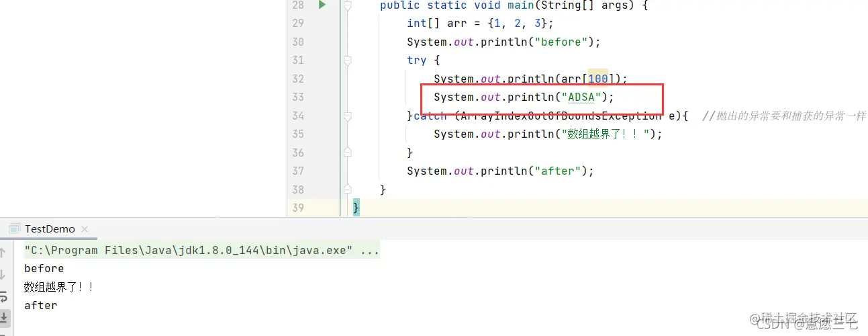Screen dimensions: 868x336
Task: Click line number 29 in the gutter
Action: (x=297, y=24)
